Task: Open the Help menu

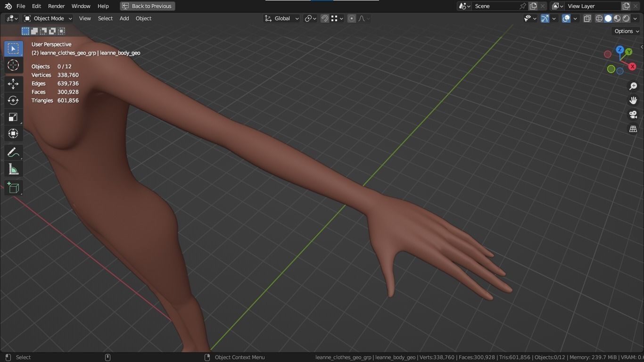Action: (103, 6)
